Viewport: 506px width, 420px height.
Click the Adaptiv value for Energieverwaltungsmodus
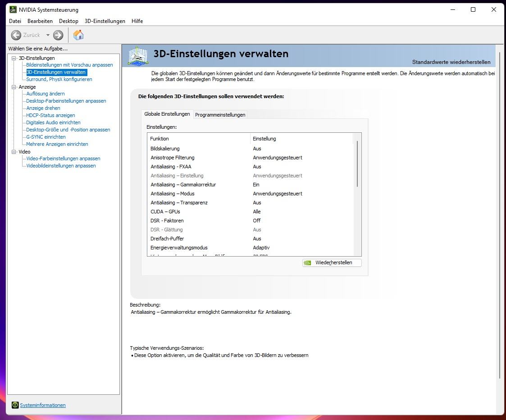click(x=261, y=248)
